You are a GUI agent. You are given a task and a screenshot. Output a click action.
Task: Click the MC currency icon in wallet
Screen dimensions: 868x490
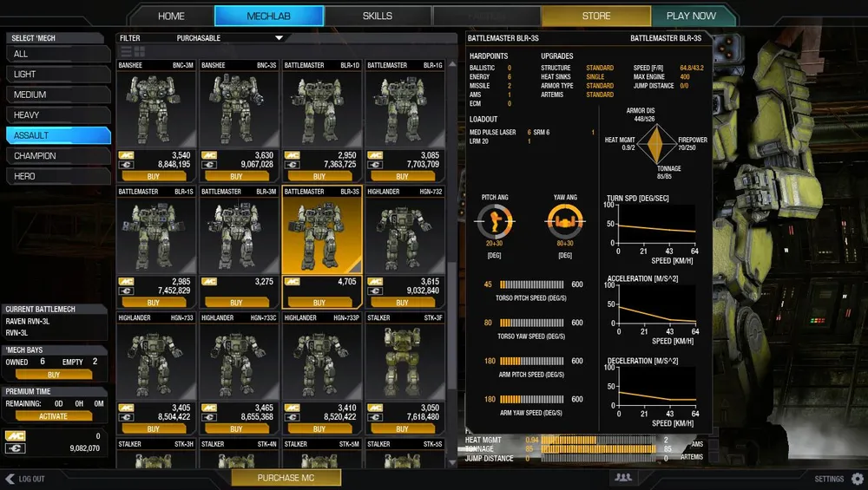15,435
